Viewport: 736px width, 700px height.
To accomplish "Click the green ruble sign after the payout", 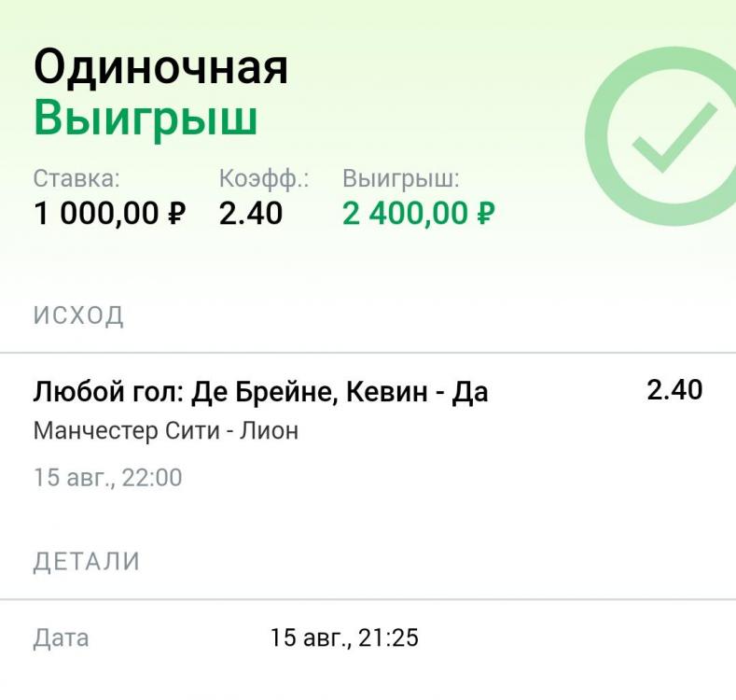I will point(485,215).
